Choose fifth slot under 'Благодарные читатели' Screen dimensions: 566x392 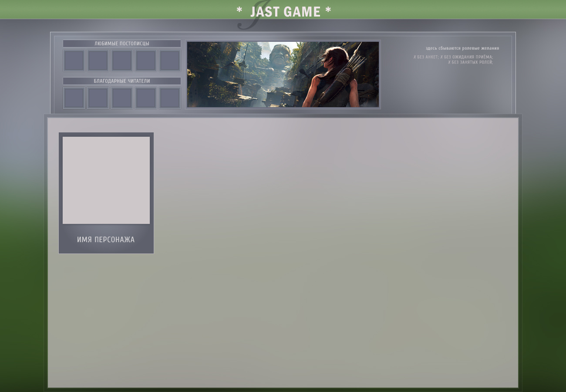170,98
